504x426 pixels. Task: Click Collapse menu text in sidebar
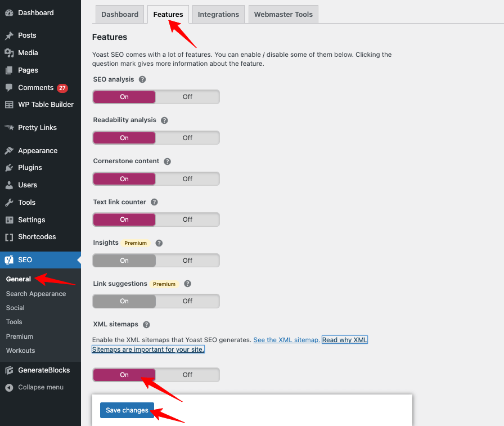[x=41, y=387]
